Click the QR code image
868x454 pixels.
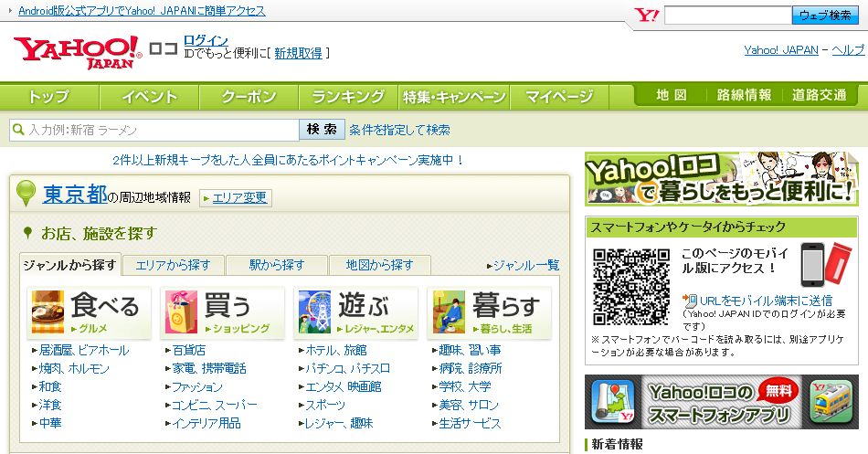[631, 286]
